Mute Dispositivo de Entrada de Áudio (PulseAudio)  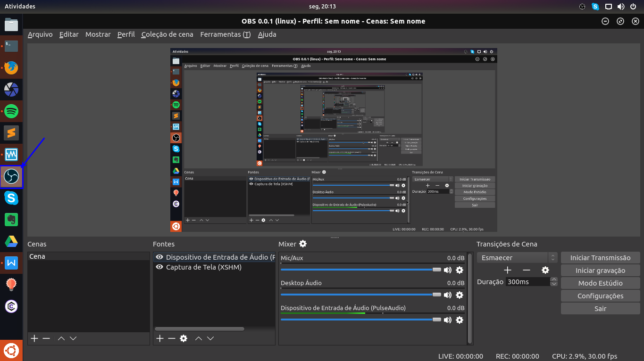[447, 320]
